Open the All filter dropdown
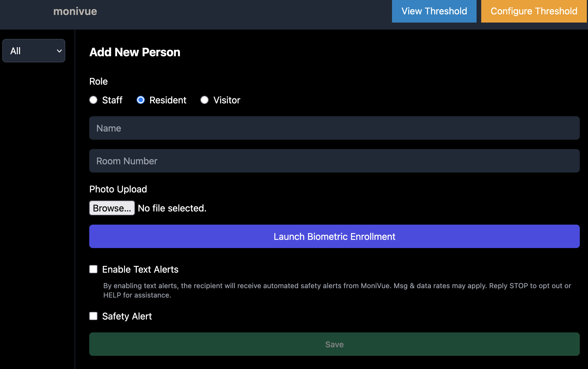 pyautogui.click(x=34, y=51)
